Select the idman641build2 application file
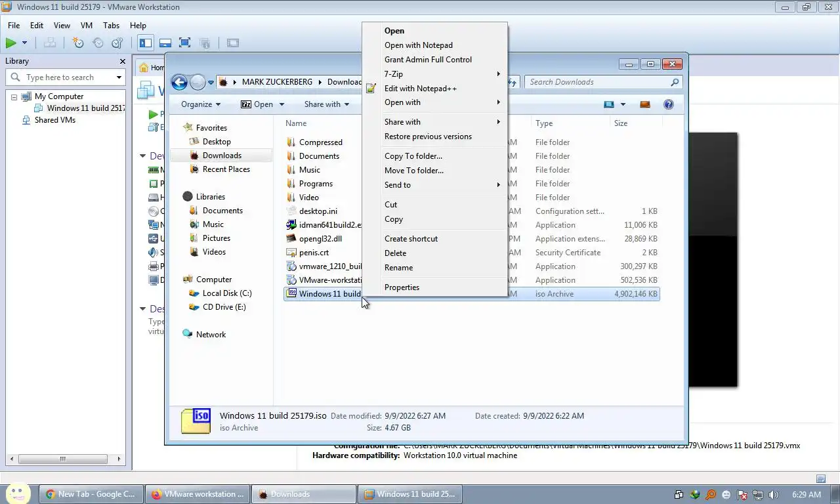Viewport: 840px width, 504px height. pos(330,225)
